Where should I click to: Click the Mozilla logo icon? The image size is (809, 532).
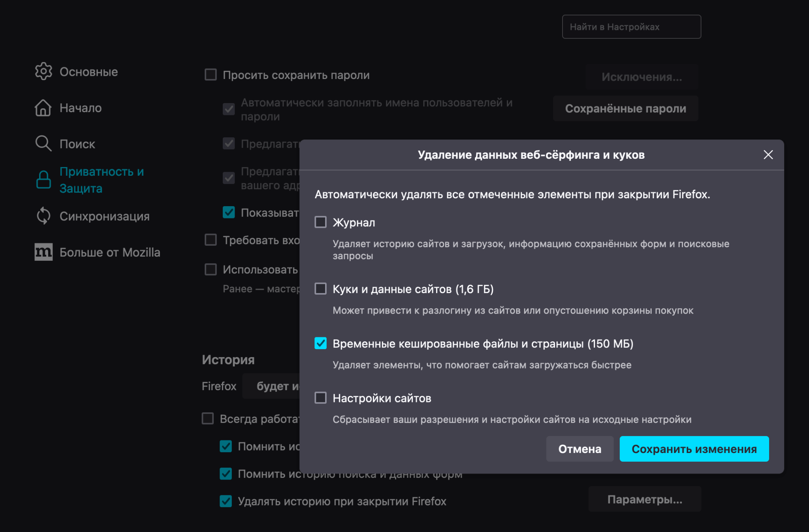pyautogui.click(x=43, y=252)
